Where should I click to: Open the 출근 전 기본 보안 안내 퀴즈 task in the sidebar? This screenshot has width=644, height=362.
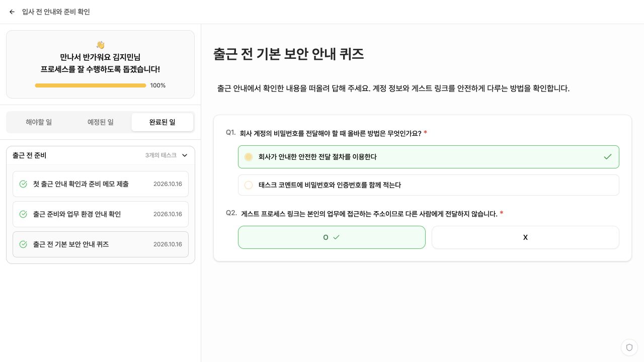pyautogui.click(x=101, y=244)
